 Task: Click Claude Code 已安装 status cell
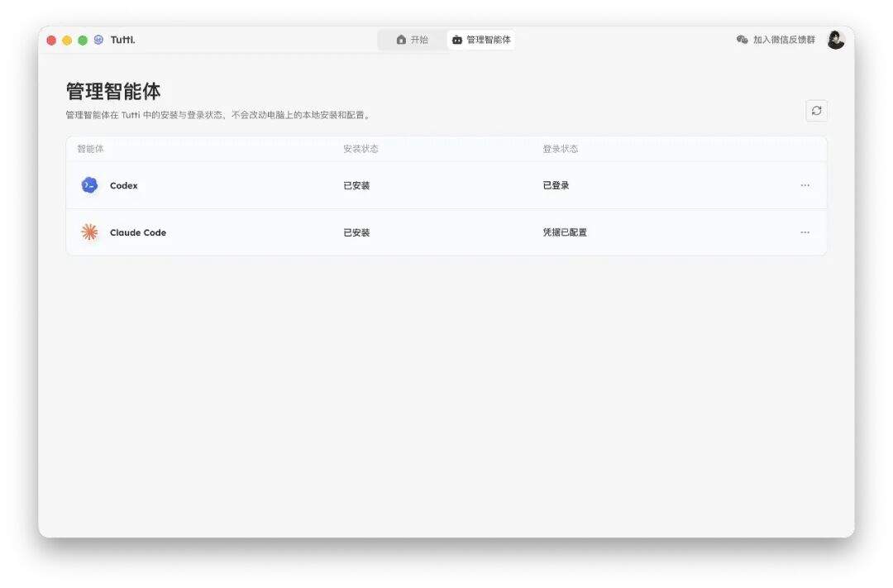click(356, 232)
